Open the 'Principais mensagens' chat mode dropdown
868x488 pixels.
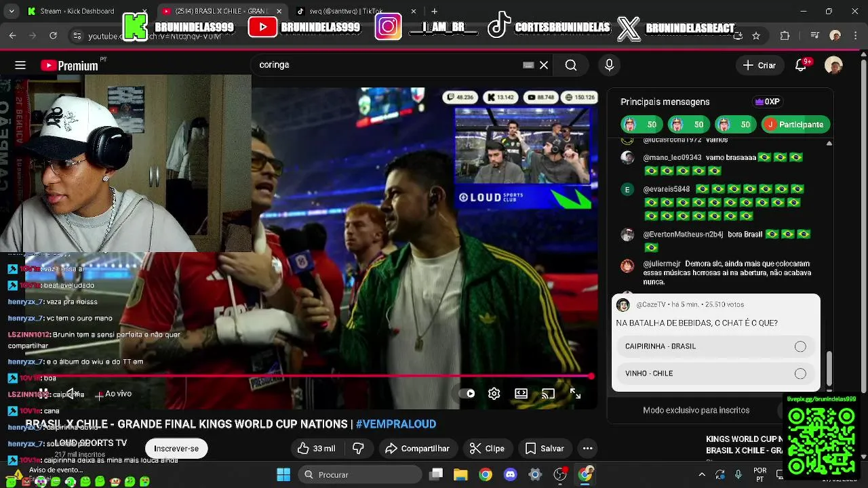pos(665,102)
